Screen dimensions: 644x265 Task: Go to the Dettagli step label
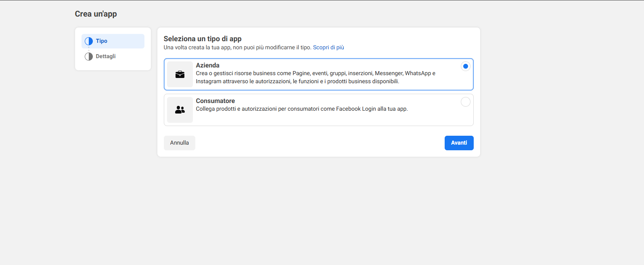coord(106,57)
